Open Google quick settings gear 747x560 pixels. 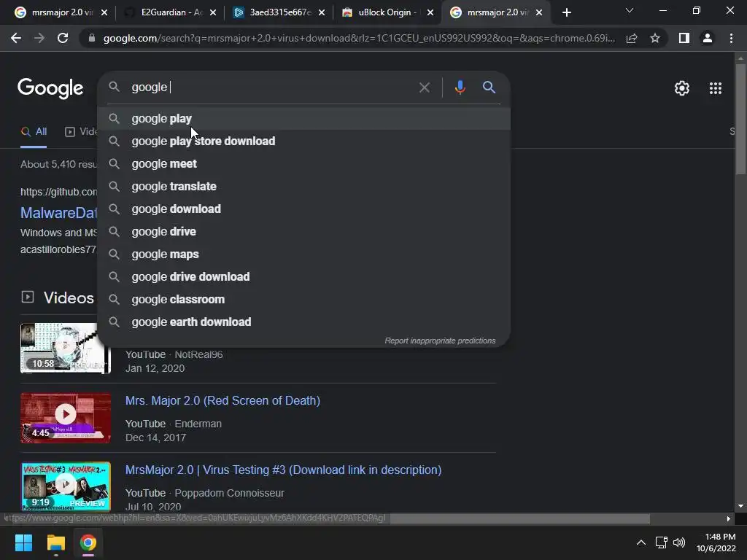[x=682, y=88]
